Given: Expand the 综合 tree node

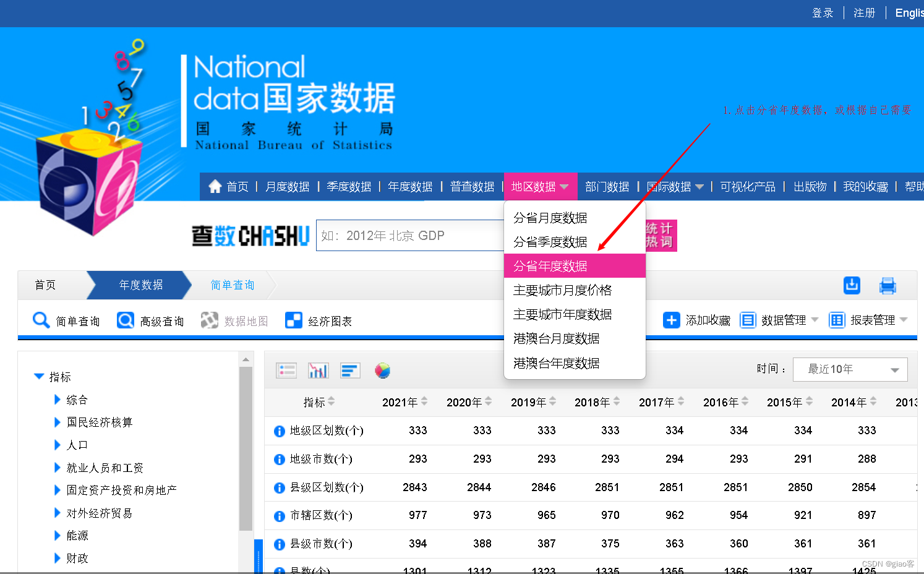Looking at the screenshot, I should [x=57, y=400].
